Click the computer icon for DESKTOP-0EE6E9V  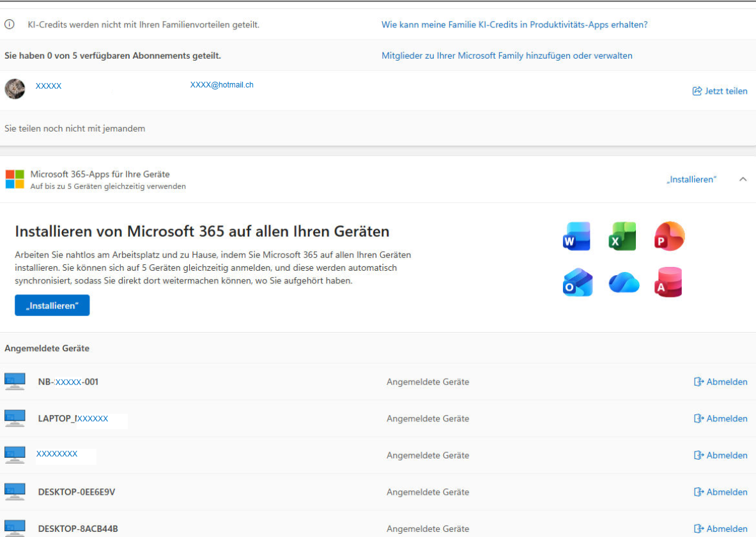(15, 492)
